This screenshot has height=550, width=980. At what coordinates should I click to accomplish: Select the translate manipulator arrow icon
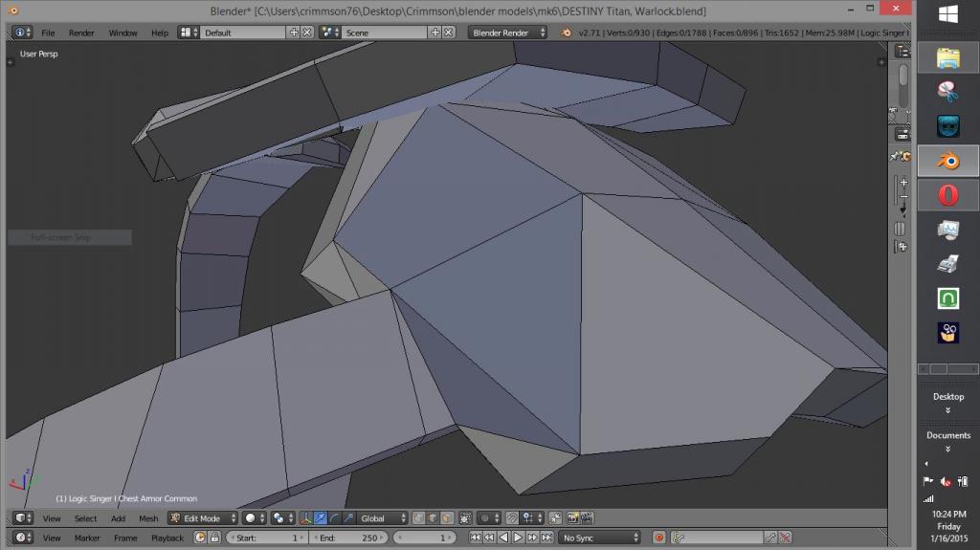[321, 518]
